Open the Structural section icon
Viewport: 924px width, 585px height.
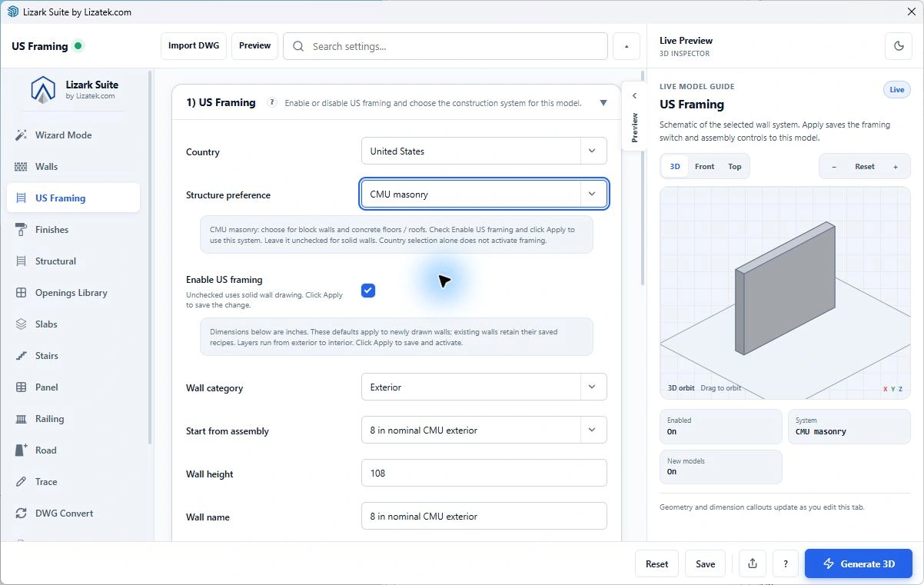pos(21,261)
